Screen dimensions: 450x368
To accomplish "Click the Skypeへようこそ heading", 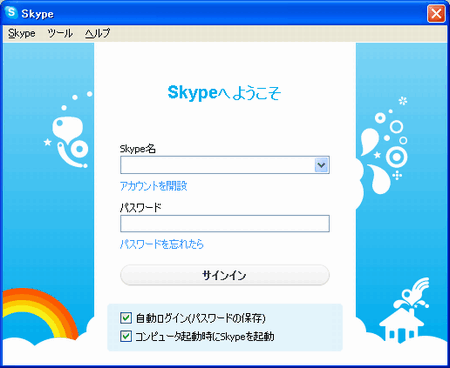I will (x=224, y=93).
